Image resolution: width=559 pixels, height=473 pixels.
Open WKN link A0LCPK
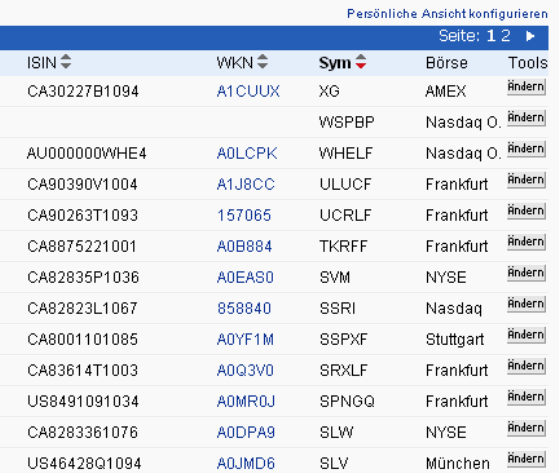click(247, 153)
